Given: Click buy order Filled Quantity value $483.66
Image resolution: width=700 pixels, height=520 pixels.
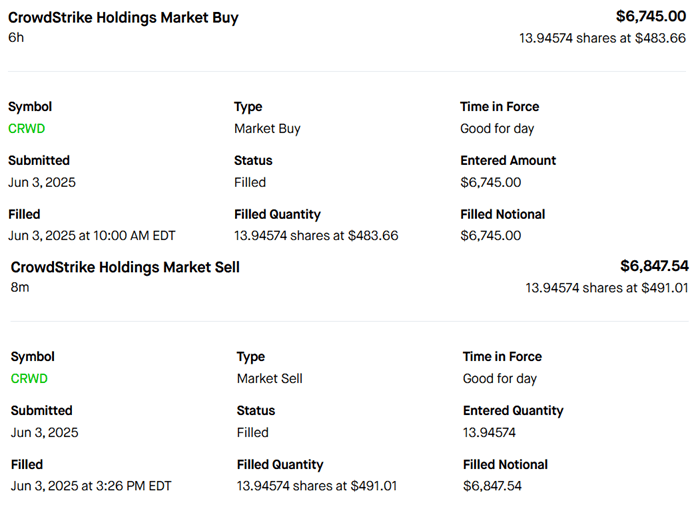Looking at the screenshot, I should click(316, 236).
